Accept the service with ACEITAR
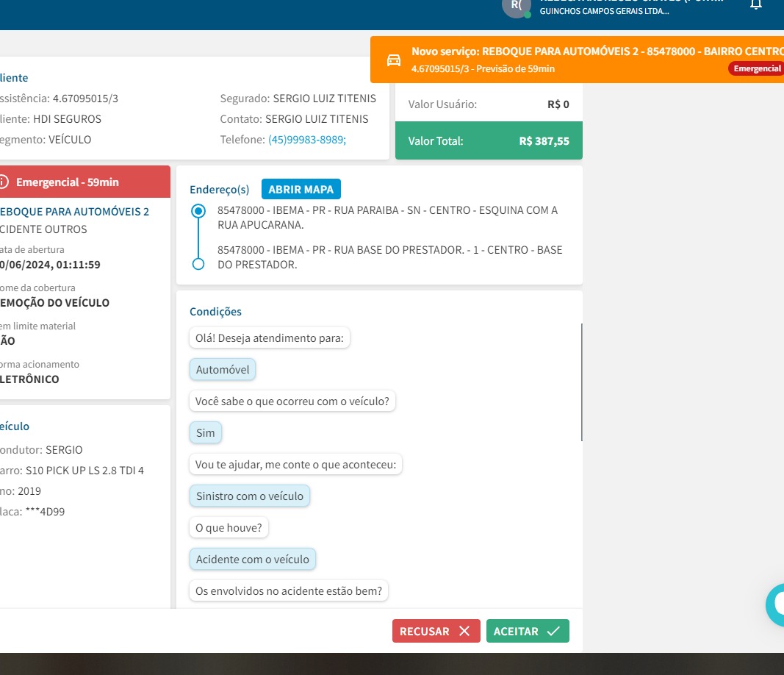Image resolution: width=784 pixels, height=675 pixels. click(528, 631)
